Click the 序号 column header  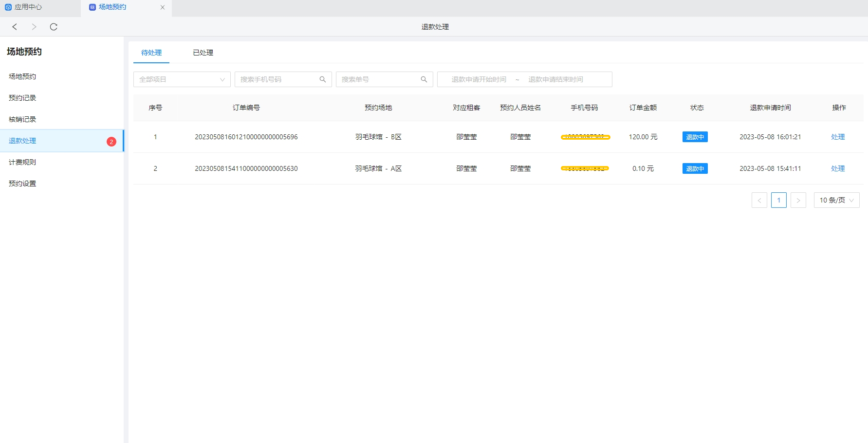click(155, 108)
